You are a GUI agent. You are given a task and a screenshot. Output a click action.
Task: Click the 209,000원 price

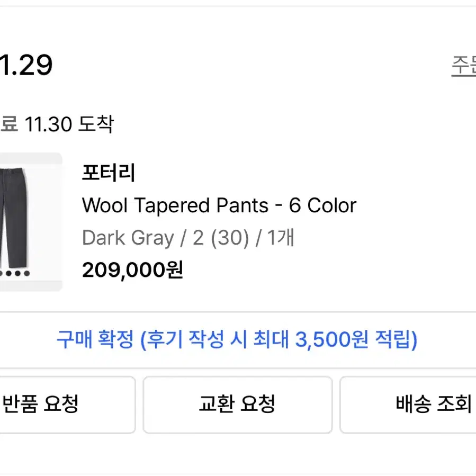point(133,270)
